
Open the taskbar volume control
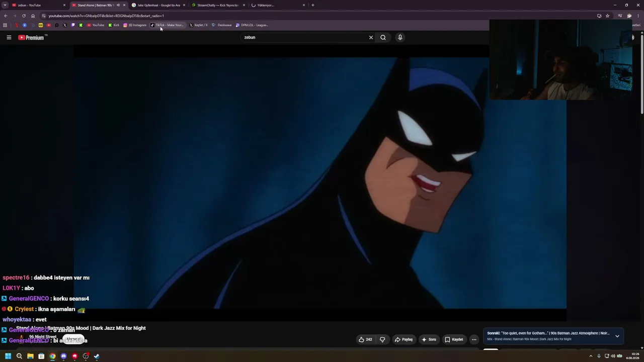pyautogui.click(x=613, y=356)
